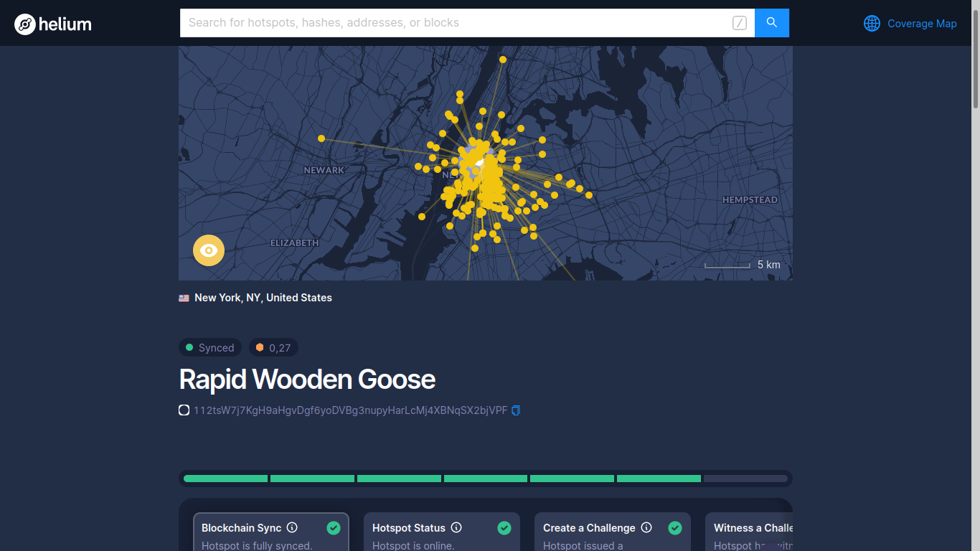Click the Coverage Map globe icon
980x551 pixels.
(x=872, y=24)
